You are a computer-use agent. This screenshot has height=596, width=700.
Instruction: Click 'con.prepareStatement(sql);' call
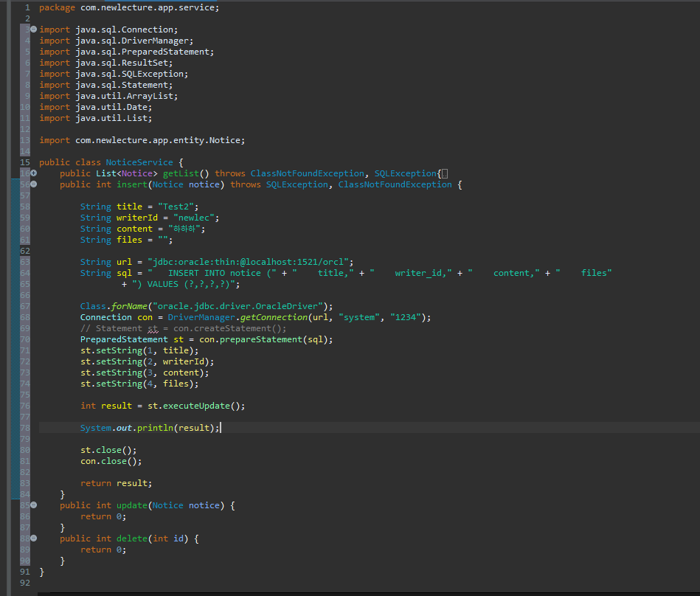pyautogui.click(x=266, y=339)
